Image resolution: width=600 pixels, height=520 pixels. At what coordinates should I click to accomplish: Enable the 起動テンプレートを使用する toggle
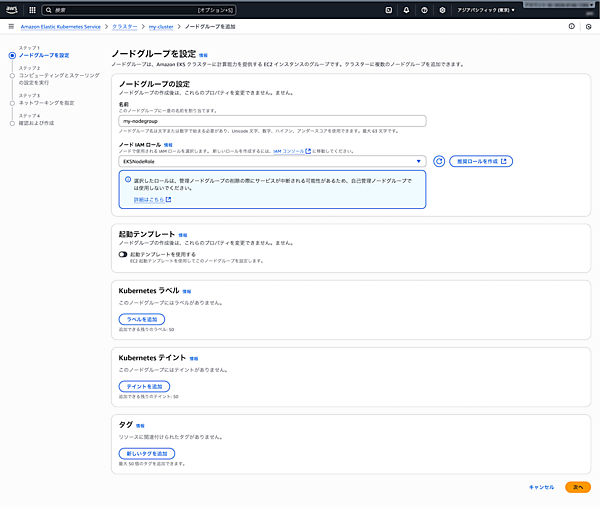pyautogui.click(x=123, y=254)
